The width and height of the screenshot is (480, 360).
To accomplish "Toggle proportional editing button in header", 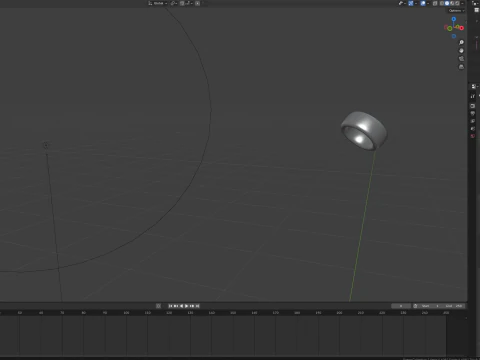I will (197, 3).
